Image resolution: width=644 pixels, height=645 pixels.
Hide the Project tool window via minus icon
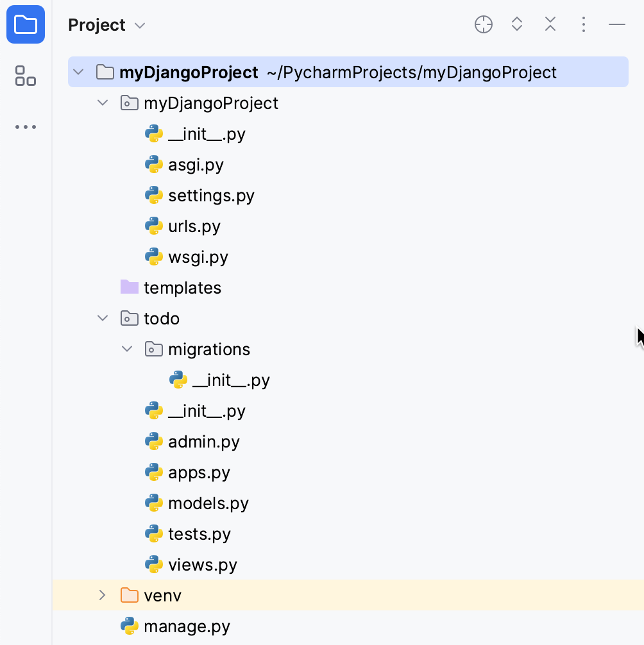[x=616, y=24]
